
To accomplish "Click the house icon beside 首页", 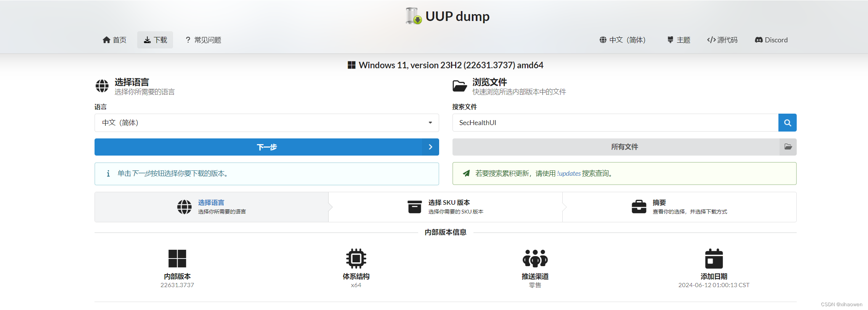I will tap(106, 40).
